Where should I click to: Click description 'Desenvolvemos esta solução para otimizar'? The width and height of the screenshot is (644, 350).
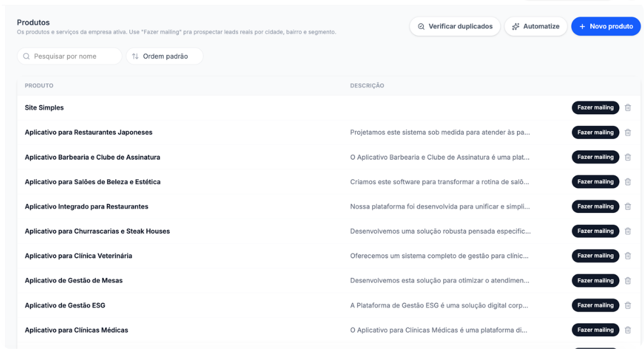point(440,281)
